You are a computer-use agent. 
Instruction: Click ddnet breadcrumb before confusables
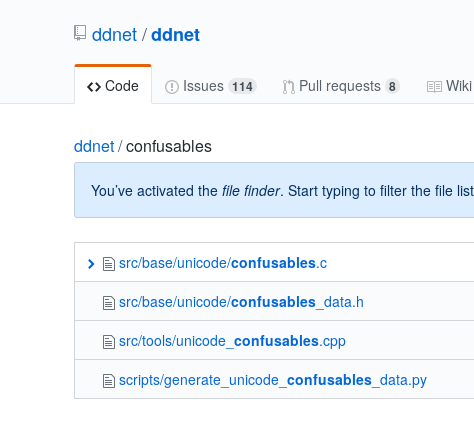[x=94, y=147]
